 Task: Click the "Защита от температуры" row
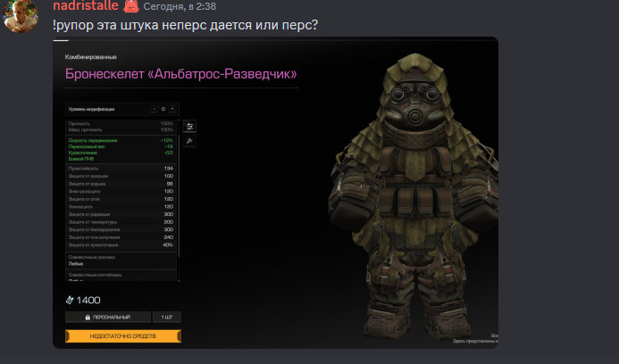click(121, 222)
